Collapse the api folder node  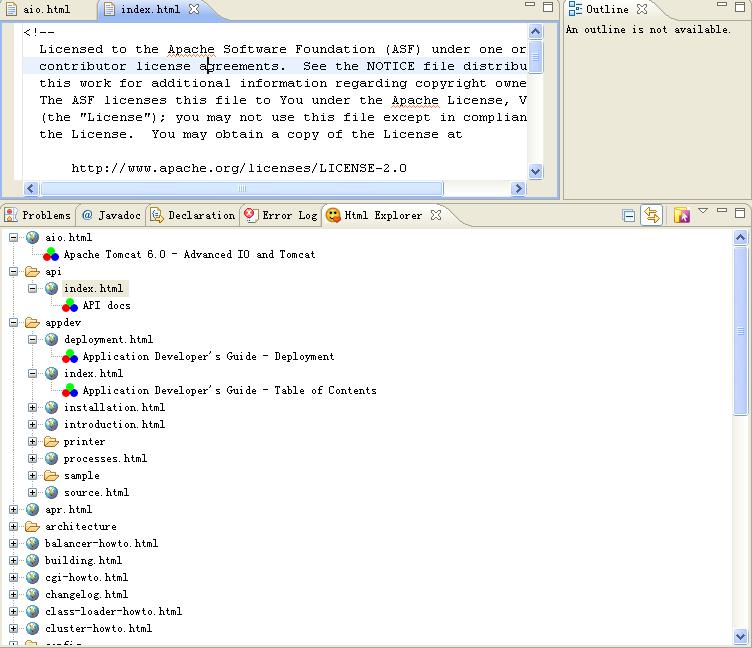pos(13,271)
